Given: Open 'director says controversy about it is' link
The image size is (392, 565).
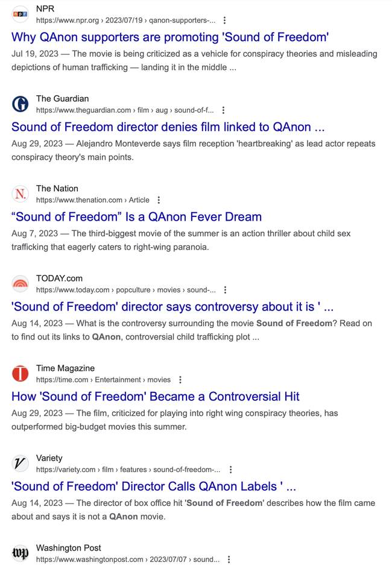Looking at the screenshot, I should point(172,307).
